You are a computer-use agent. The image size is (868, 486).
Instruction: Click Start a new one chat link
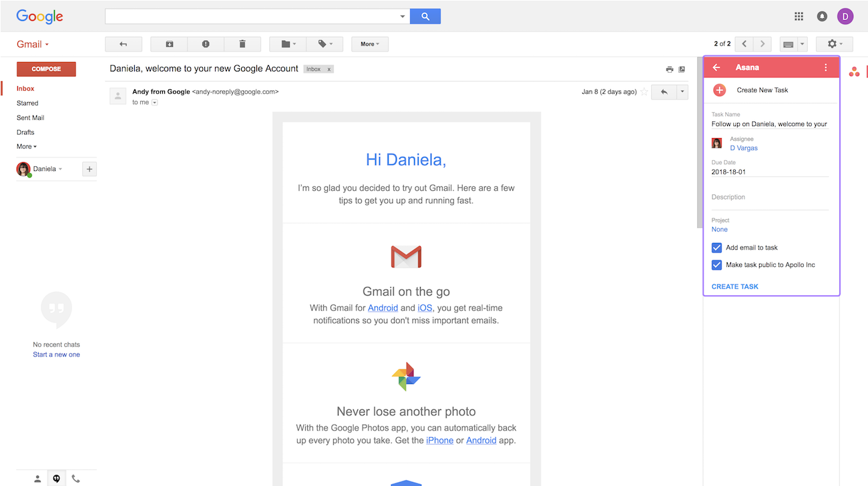tap(56, 354)
